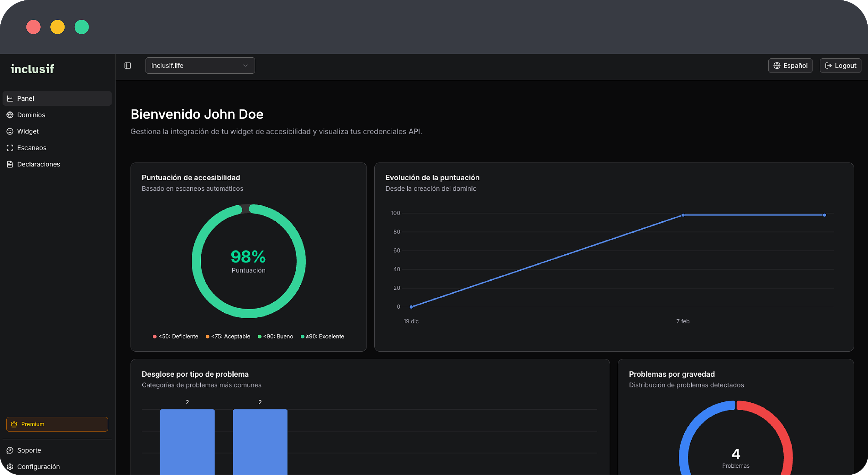Go to the Declaraciones section
868x475 pixels.
click(39, 164)
